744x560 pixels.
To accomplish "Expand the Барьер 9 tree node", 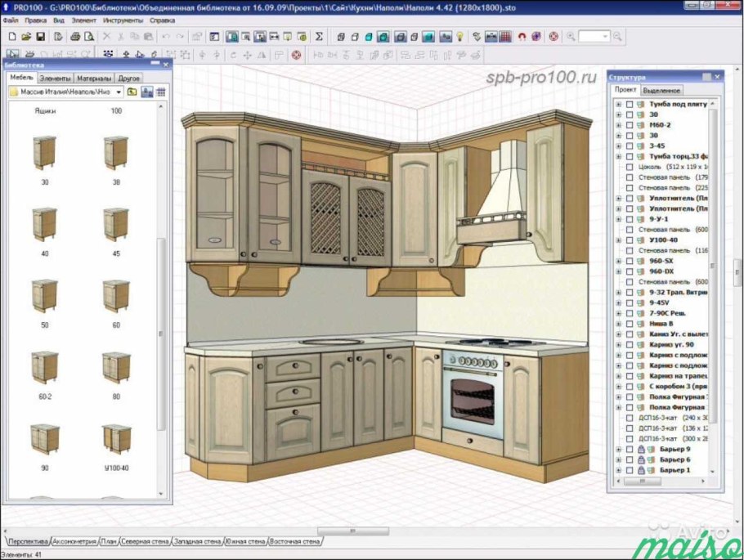I will (x=618, y=449).
